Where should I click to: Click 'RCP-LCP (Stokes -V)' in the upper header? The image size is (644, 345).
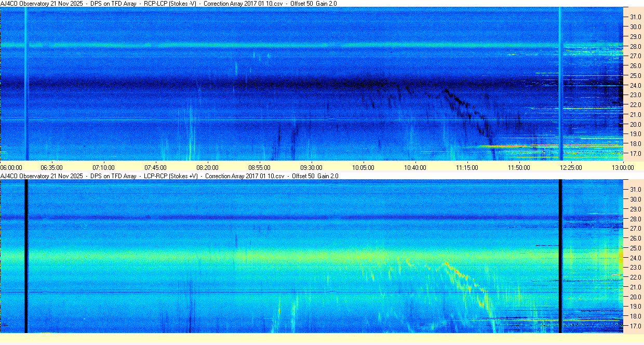click(x=170, y=4)
